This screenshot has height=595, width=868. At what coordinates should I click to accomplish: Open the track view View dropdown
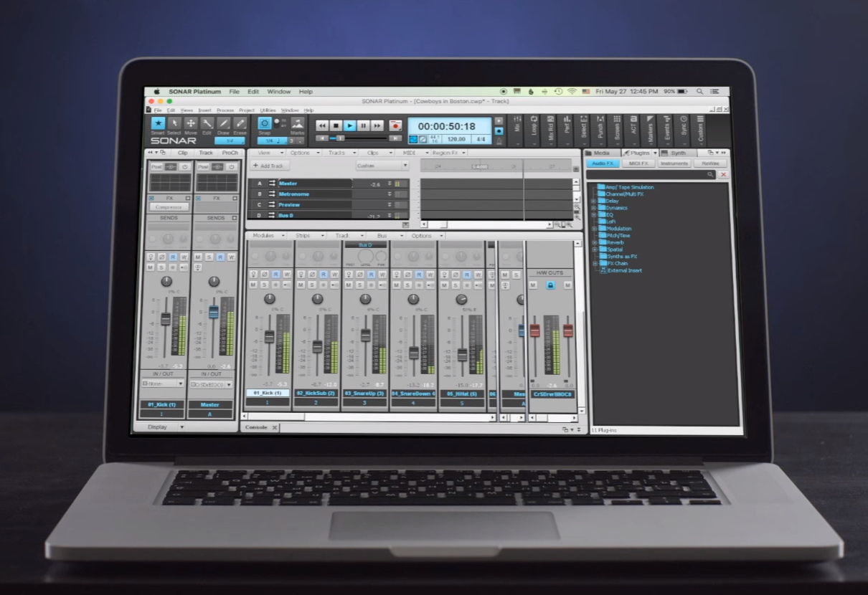(x=267, y=153)
